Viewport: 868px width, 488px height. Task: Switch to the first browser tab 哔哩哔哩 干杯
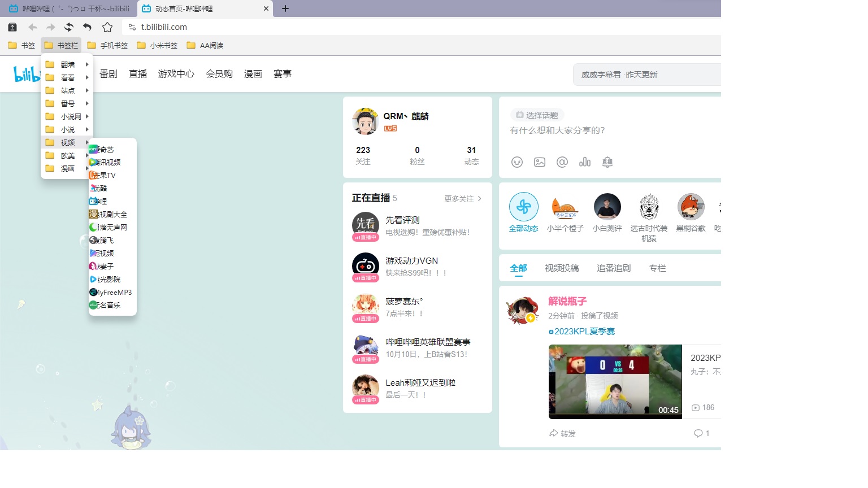(x=68, y=8)
